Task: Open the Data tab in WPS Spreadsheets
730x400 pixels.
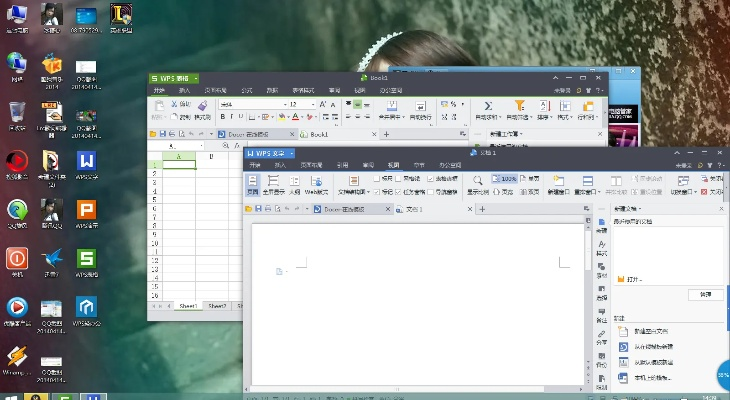Action: 272,90
